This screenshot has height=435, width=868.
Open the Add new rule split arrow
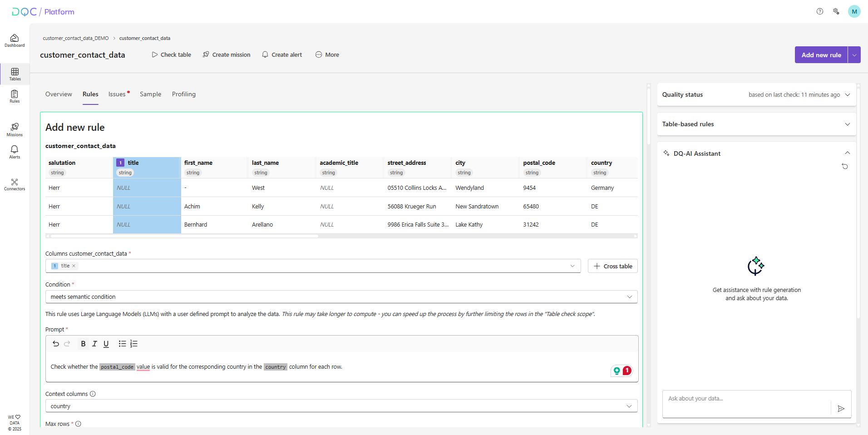click(x=854, y=55)
